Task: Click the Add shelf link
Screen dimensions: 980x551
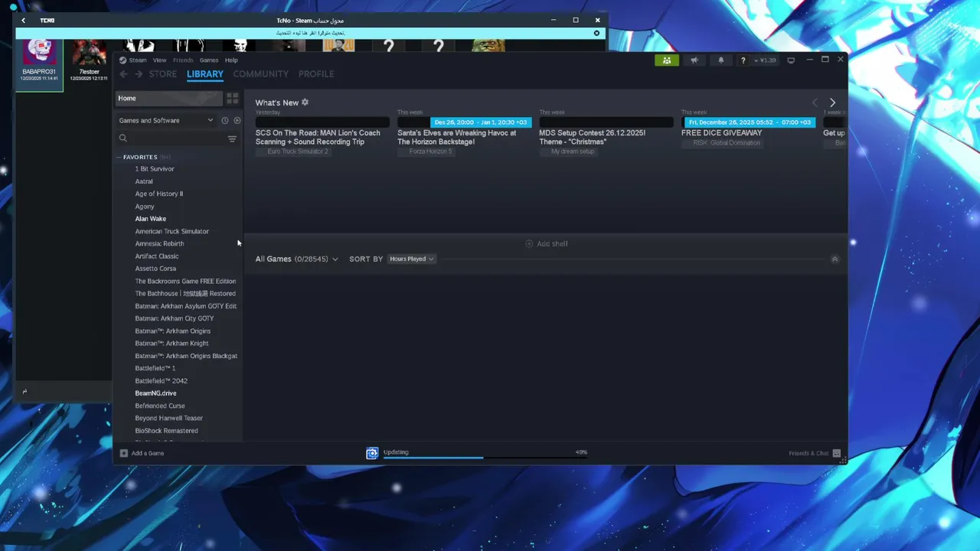Action: [552, 243]
